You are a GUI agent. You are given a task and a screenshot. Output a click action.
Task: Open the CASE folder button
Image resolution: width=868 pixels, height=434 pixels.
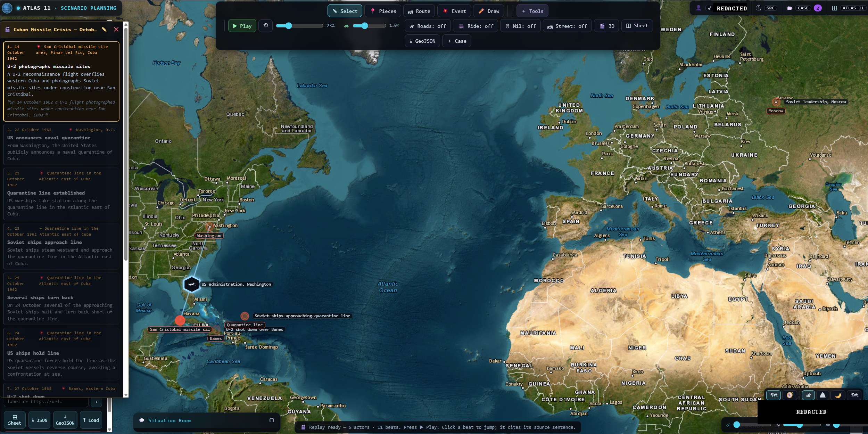click(x=804, y=8)
